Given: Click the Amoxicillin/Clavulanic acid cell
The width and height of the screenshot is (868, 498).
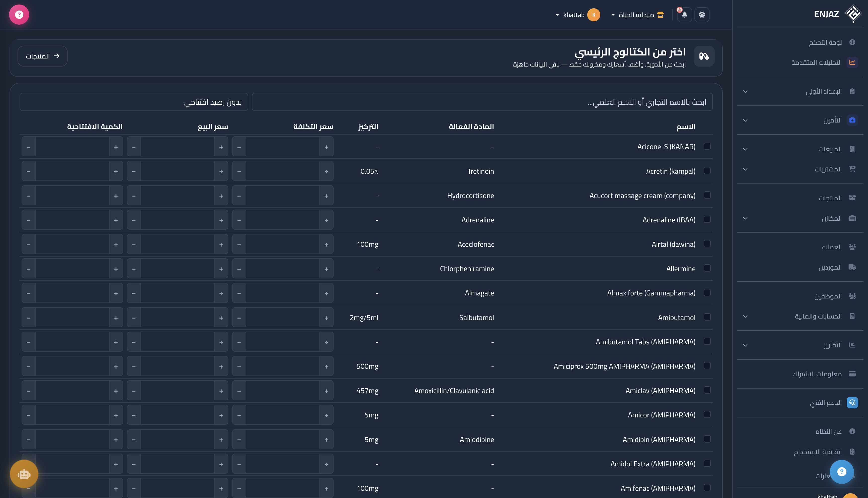Looking at the screenshot, I should [x=454, y=391].
